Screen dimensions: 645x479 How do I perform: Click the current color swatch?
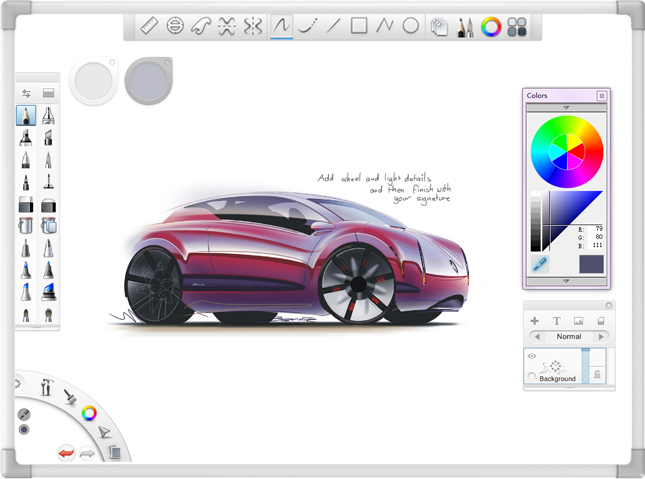[x=591, y=264]
